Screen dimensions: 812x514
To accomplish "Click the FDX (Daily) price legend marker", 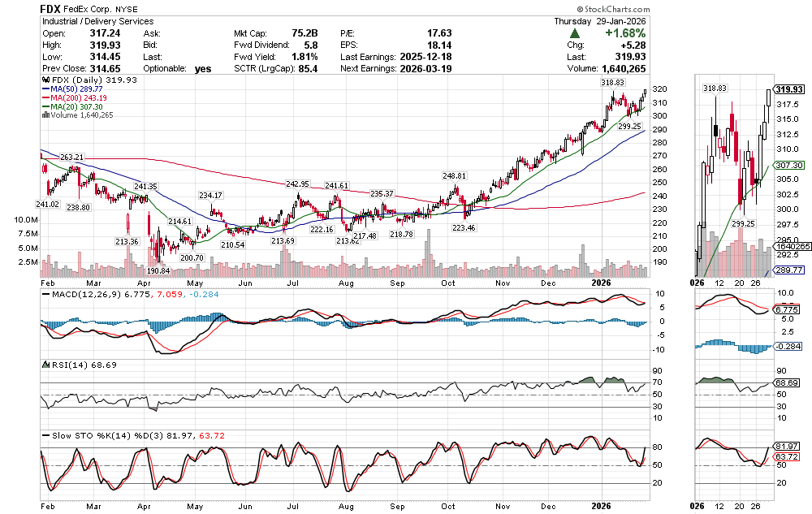I will point(44,80).
